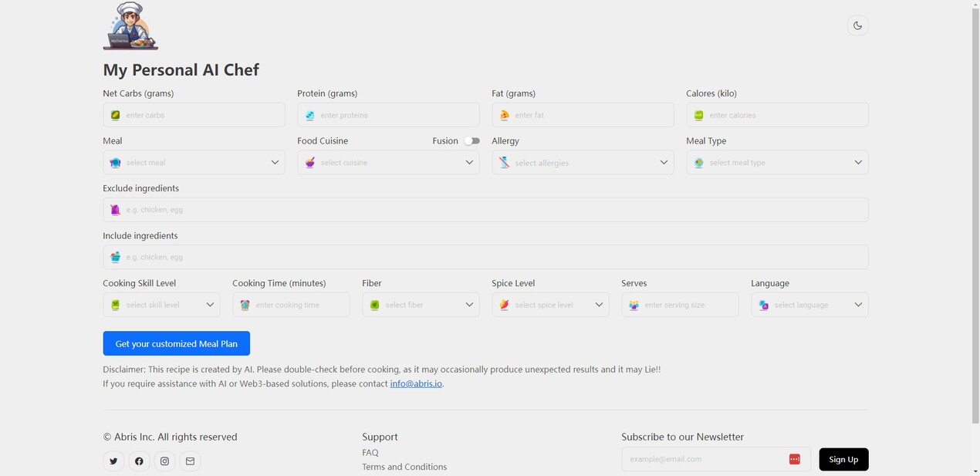
Task: Expand the Spice Level dropdown
Action: pyautogui.click(x=550, y=305)
